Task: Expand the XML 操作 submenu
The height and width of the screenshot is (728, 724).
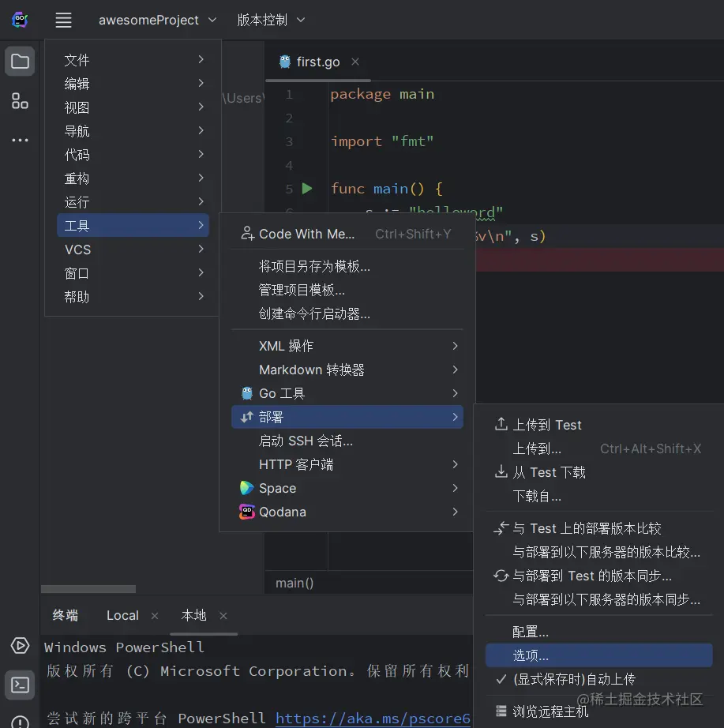Action: pos(347,346)
